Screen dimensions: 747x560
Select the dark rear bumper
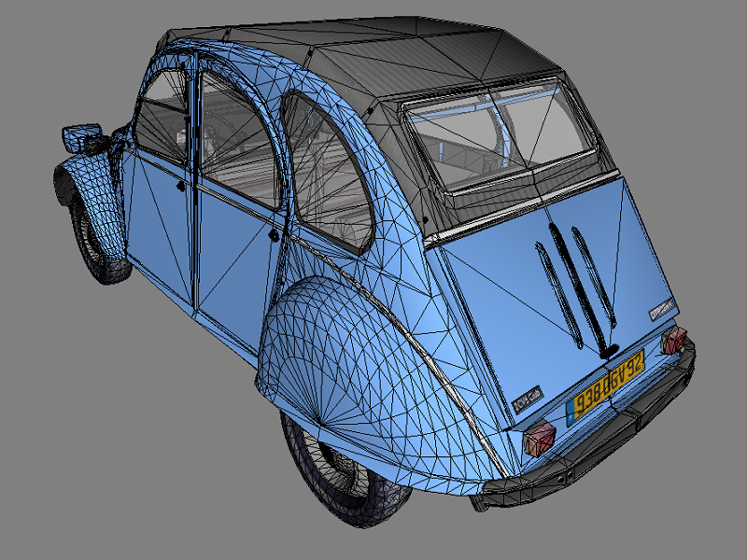[598, 441]
